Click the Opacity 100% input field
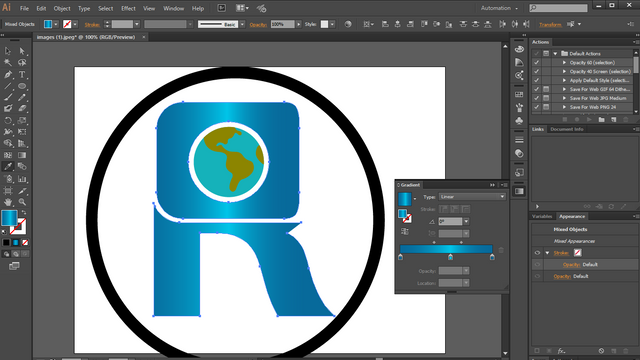640x360 pixels. pos(282,24)
